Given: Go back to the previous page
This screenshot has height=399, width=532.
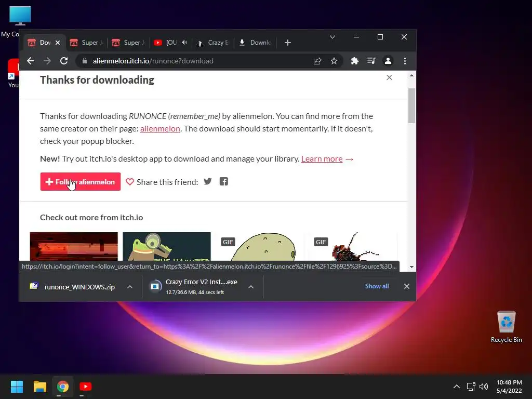Looking at the screenshot, I should click(x=31, y=61).
